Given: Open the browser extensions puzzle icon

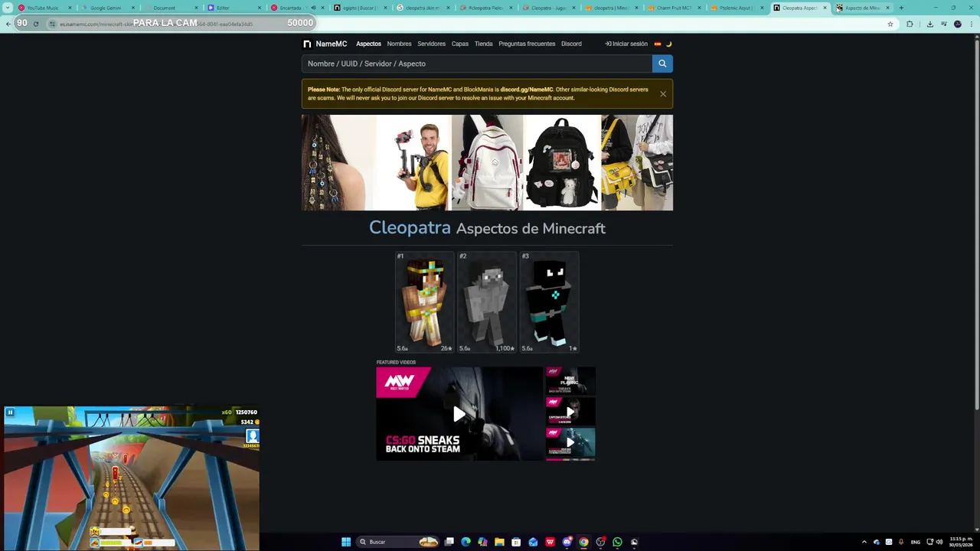Looking at the screenshot, I should [910, 24].
